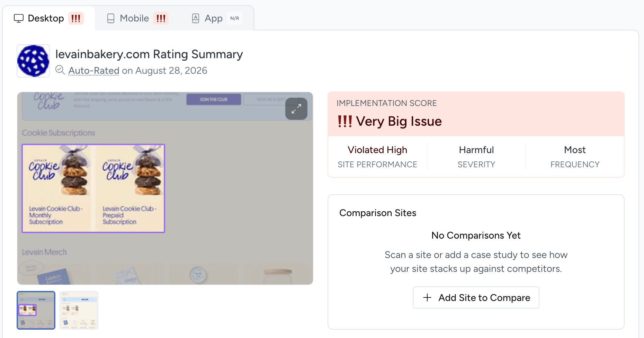
Task: Expand the screenshot to full view
Action: point(296,109)
